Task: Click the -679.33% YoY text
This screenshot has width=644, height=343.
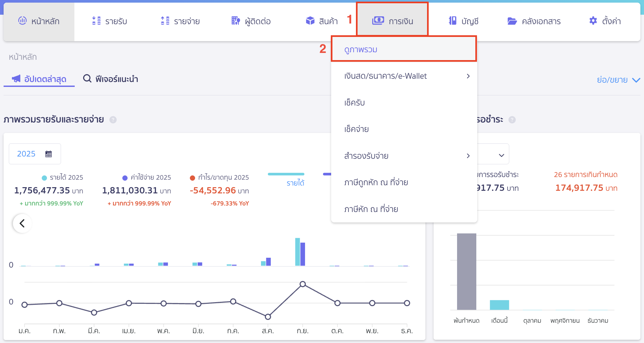Action: click(x=230, y=204)
